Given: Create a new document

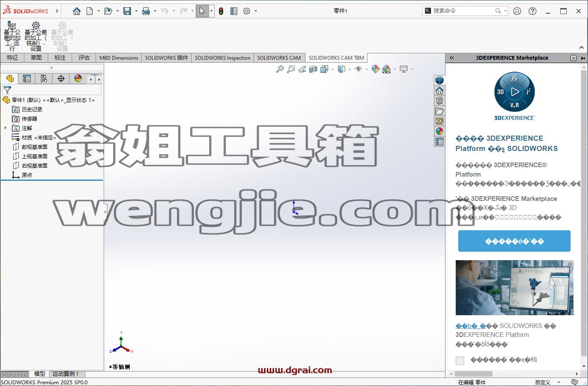Looking at the screenshot, I should click(90, 11).
